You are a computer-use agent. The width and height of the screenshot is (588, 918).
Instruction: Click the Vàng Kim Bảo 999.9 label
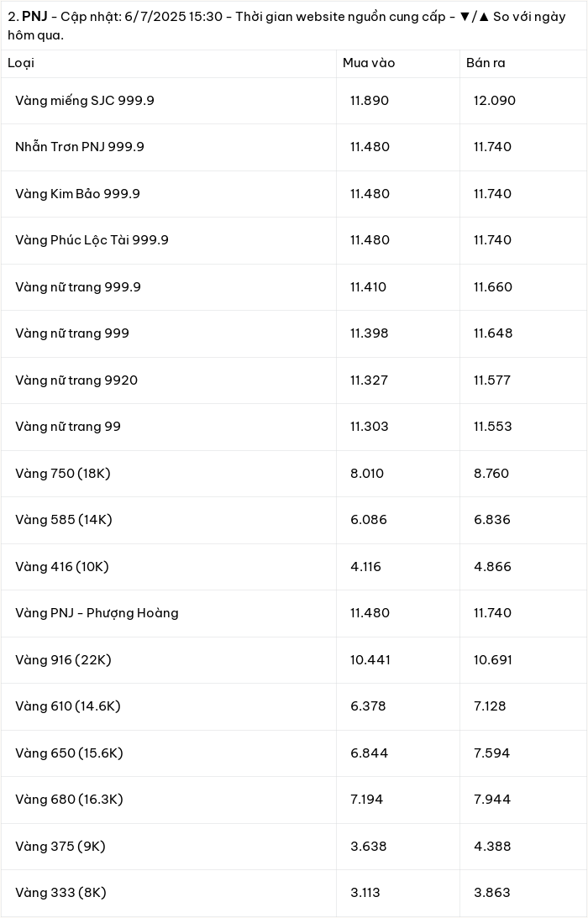coord(78,194)
